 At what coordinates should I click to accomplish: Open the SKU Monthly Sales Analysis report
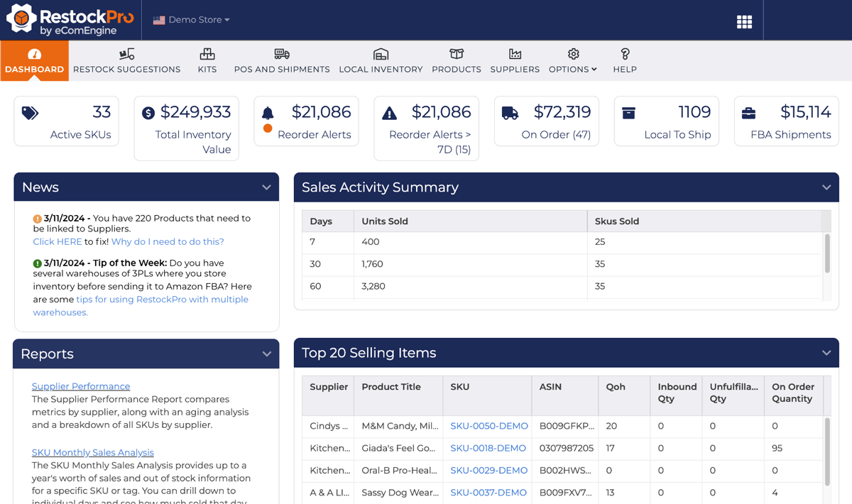point(92,452)
